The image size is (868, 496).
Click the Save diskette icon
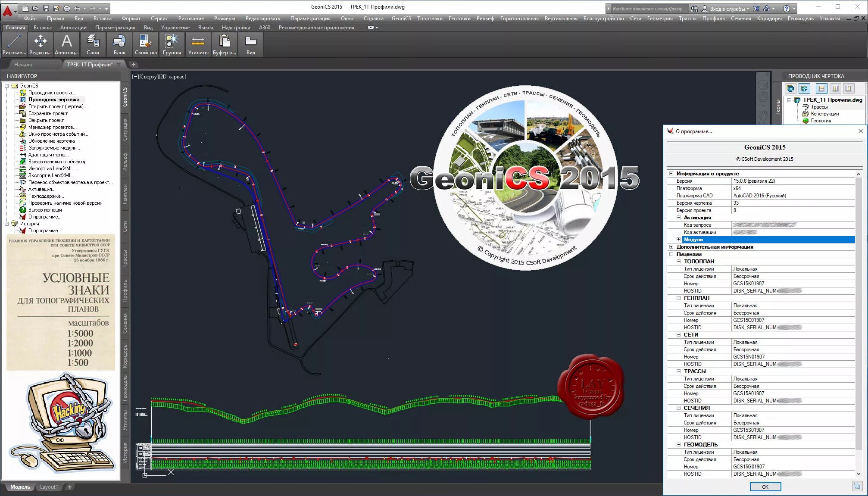[x=46, y=8]
